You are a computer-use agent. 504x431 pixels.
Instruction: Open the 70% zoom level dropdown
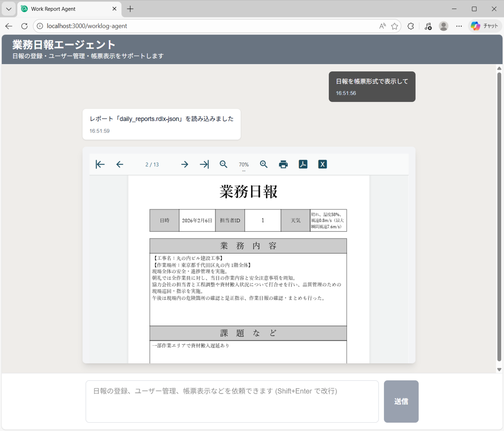(244, 164)
